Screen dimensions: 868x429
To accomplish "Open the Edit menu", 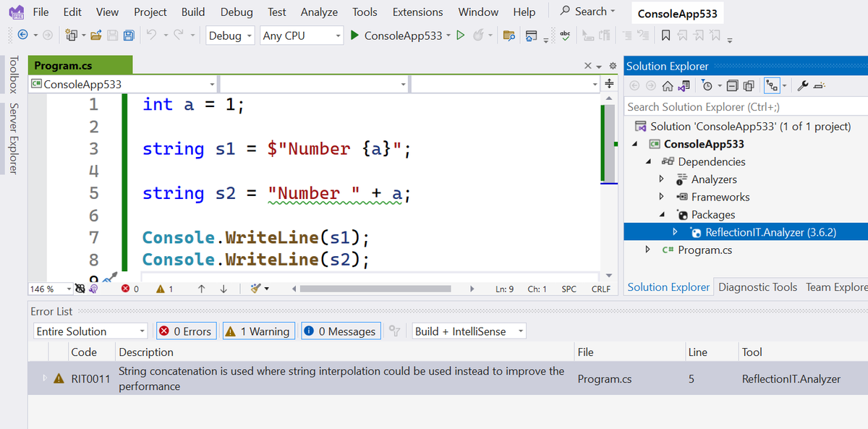I will coord(72,12).
